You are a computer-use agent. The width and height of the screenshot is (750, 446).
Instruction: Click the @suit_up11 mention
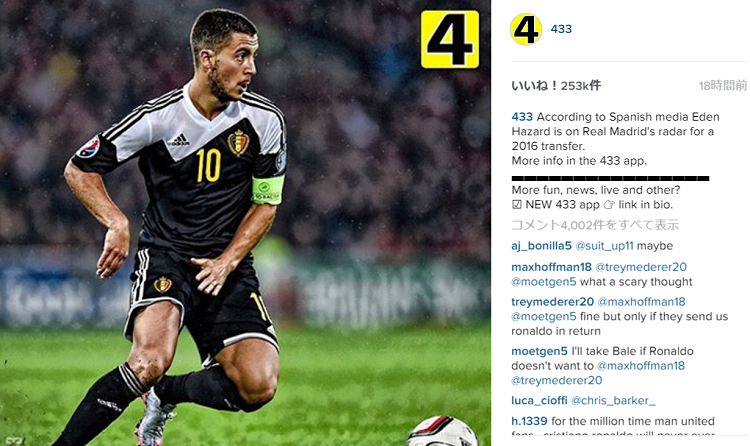click(x=604, y=246)
